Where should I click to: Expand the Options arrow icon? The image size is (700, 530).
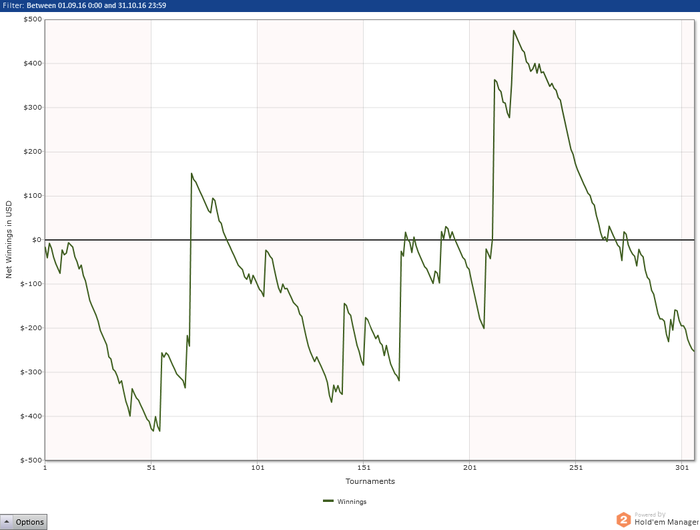point(7,522)
